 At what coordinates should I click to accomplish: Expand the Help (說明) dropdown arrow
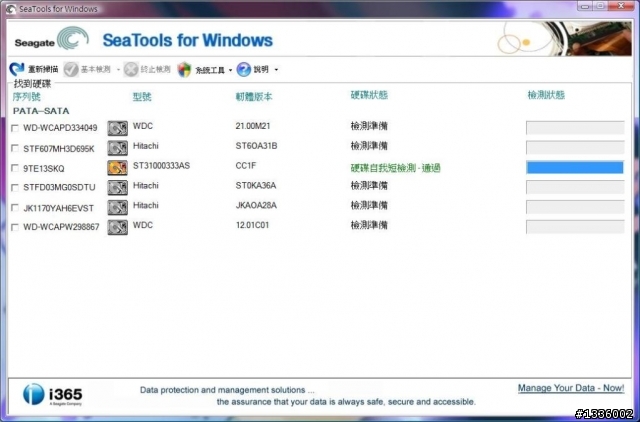coord(276,70)
